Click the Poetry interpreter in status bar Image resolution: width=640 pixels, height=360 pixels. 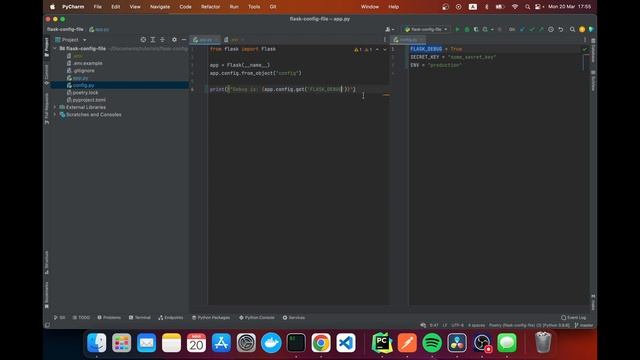pos(529,325)
